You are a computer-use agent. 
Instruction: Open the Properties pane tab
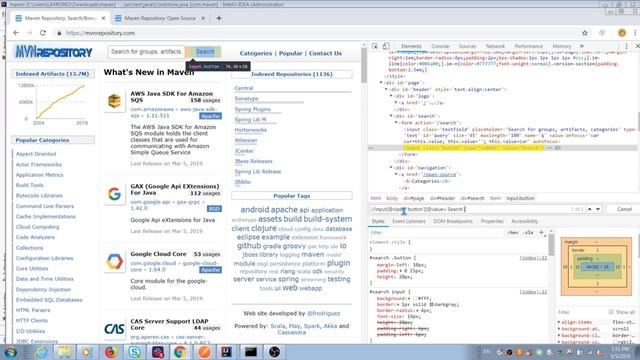tap(492, 221)
